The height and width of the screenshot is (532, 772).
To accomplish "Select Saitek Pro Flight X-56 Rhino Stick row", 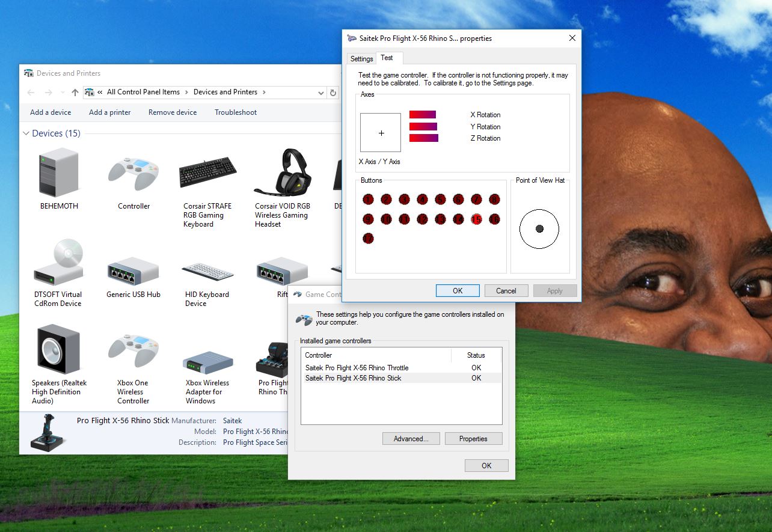I will [401, 378].
